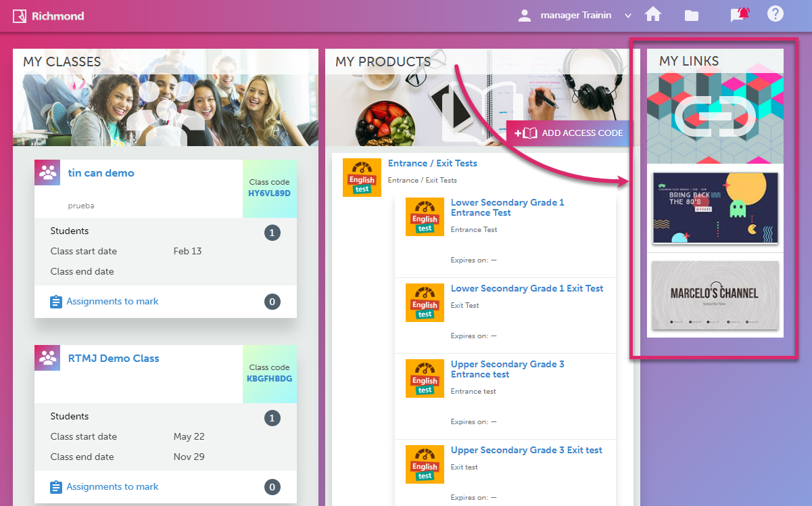Click the tin can demo class group icon
812x506 pixels.
(x=47, y=173)
